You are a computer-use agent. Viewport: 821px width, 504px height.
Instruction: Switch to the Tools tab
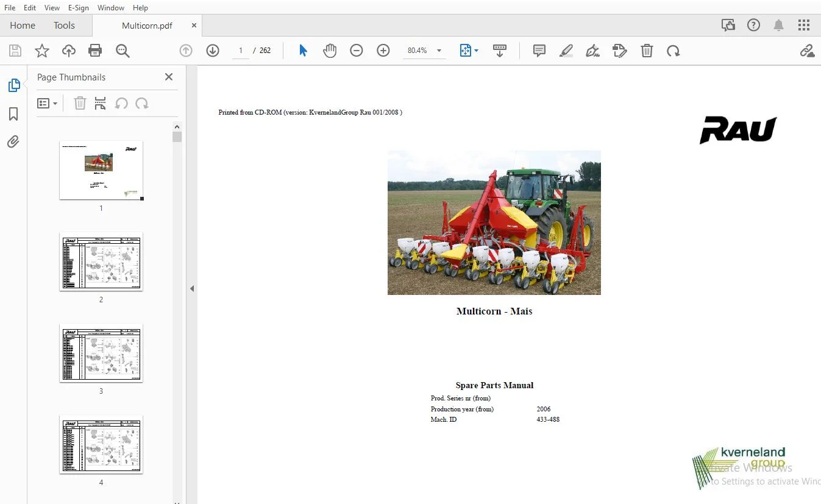pyautogui.click(x=64, y=26)
